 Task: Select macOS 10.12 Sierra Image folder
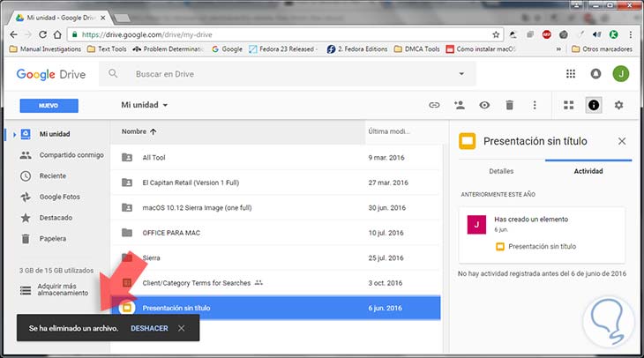pyautogui.click(x=275, y=208)
